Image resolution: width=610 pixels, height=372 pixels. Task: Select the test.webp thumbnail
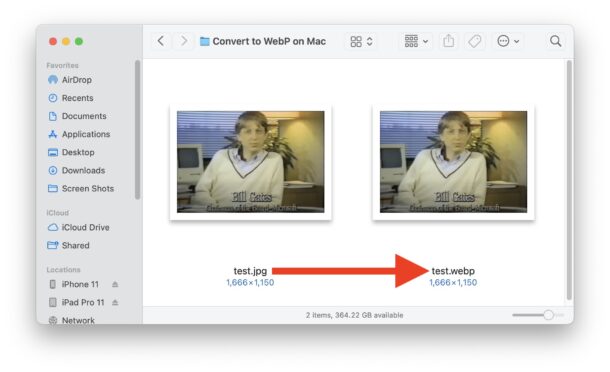[x=453, y=162]
